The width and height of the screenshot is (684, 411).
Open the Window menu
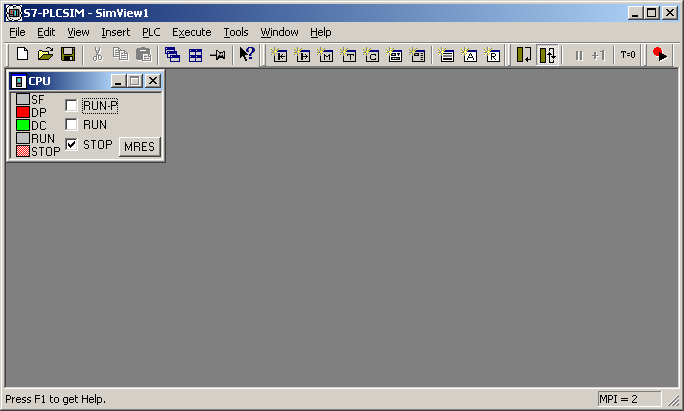click(279, 32)
